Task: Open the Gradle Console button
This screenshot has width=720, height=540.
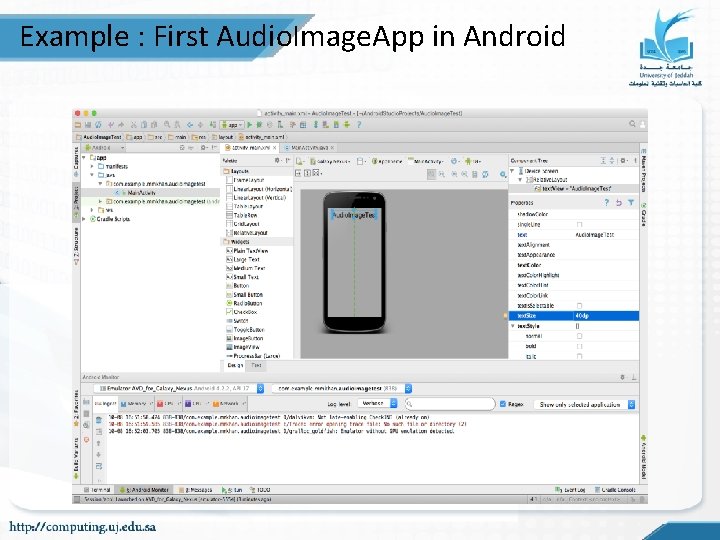Action: [615, 490]
